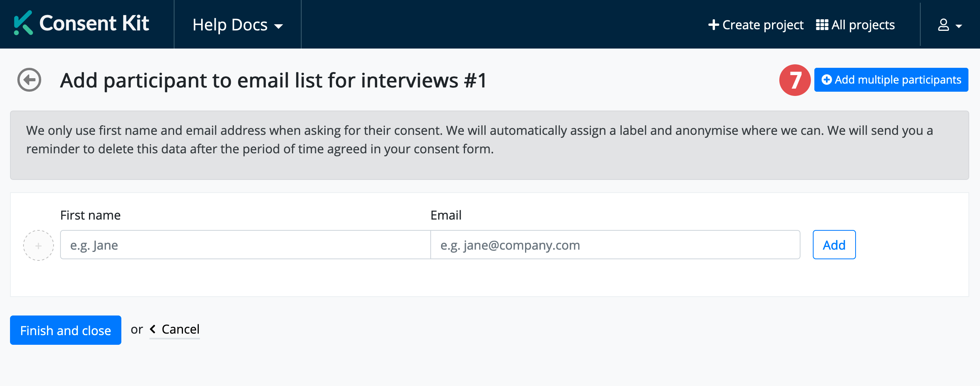This screenshot has width=980, height=386.
Task: Open the All projects page
Action: (x=863, y=25)
